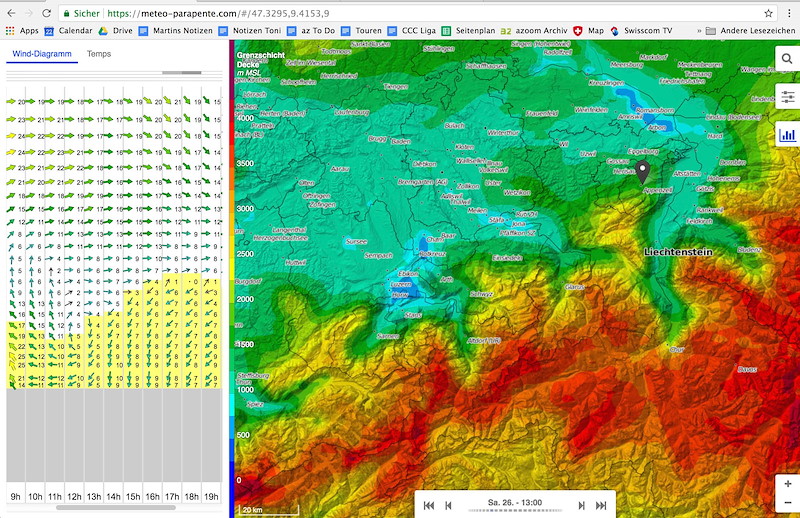Select the 16h column in wind diagram

(x=153, y=496)
